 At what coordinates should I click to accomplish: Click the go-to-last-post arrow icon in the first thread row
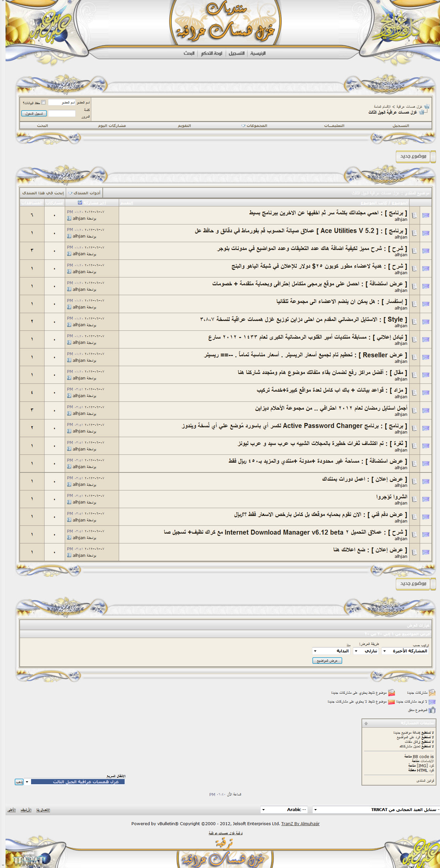(69, 218)
